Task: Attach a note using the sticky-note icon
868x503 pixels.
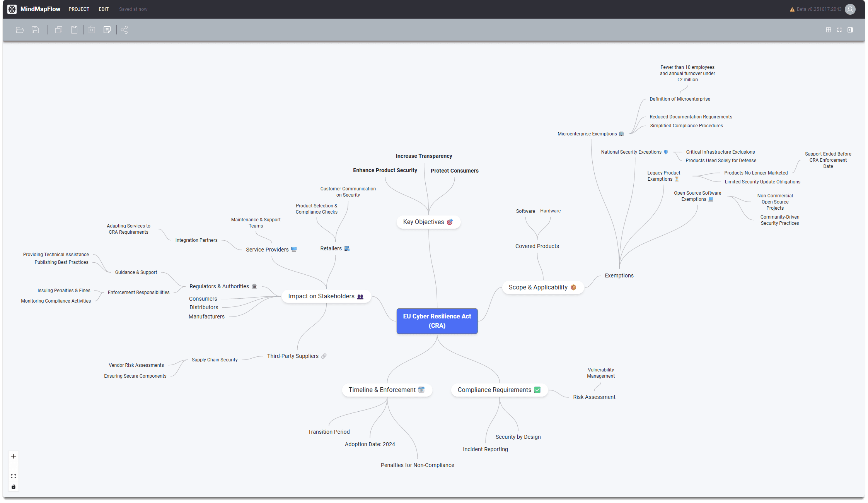Action: pyautogui.click(x=107, y=30)
